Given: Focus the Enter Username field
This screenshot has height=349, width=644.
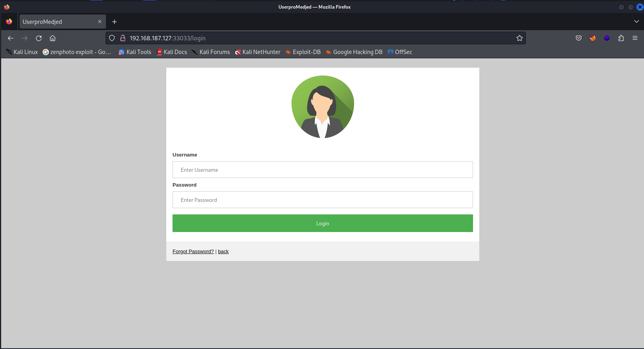Looking at the screenshot, I should (322, 170).
